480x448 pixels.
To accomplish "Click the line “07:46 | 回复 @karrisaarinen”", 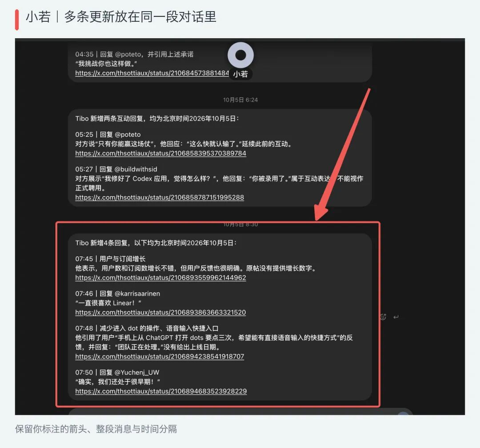I will (117, 293).
